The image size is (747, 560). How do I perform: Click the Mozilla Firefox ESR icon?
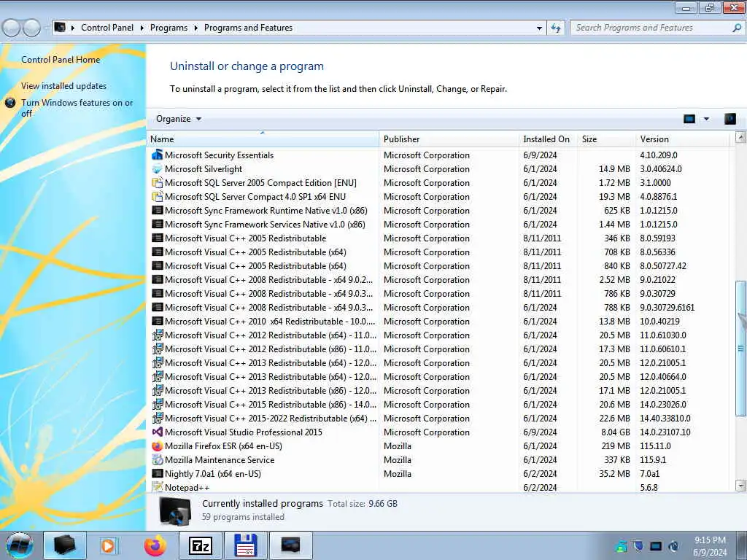[158, 446]
